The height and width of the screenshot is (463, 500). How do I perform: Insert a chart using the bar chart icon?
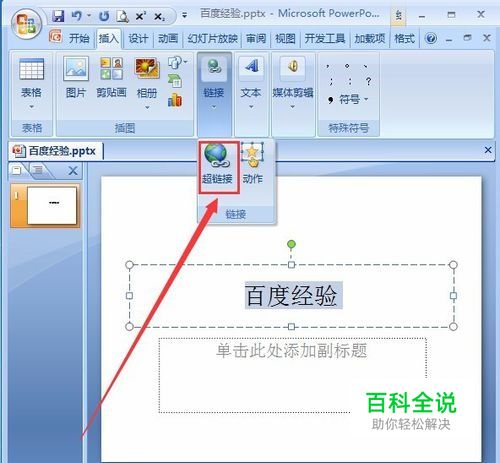click(x=175, y=100)
